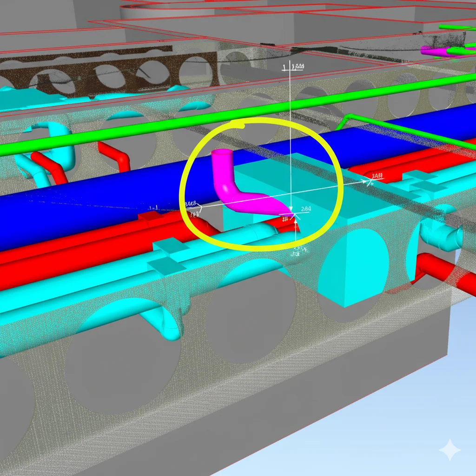Click dimension label at right arrow end
This screenshot has height=476, width=476.
click(x=377, y=176)
